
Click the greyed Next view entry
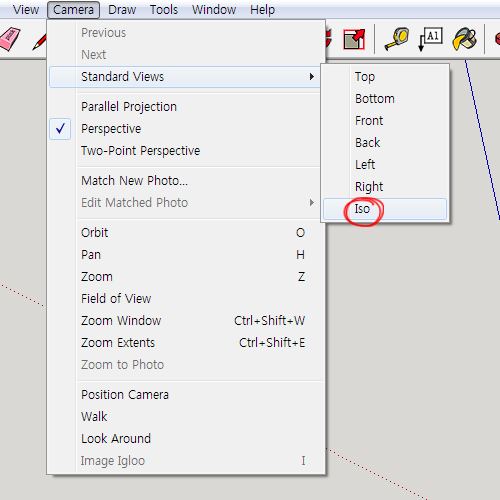coord(185,55)
